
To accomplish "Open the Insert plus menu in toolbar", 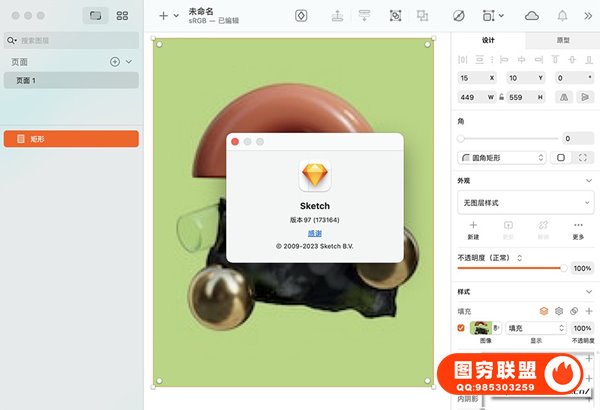I will click(x=167, y=16).
